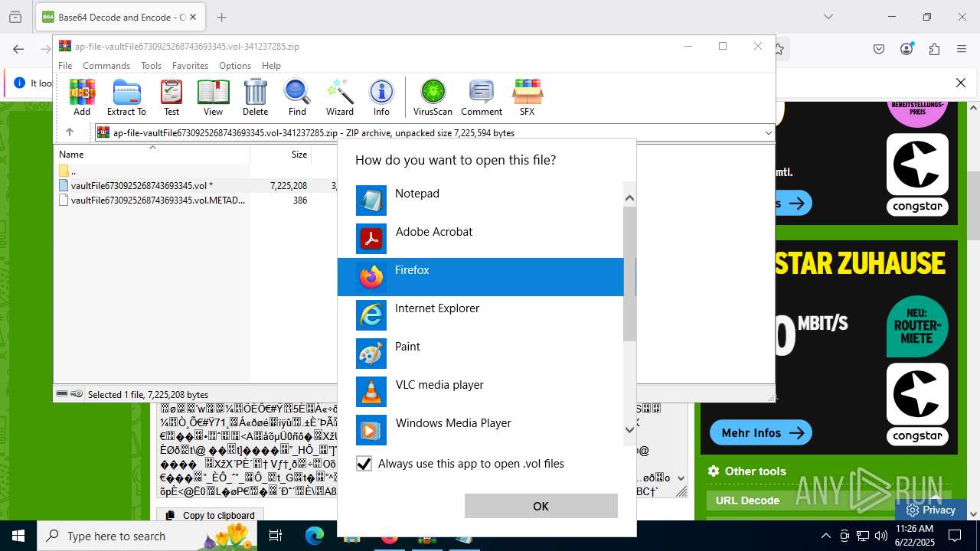Pick Paint from the app list
Viewport: 980px width, 551px height.
[x=481, y=354]
